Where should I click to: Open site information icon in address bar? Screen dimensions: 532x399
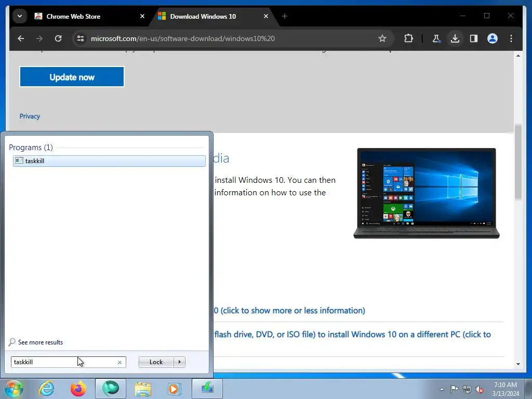81,38
